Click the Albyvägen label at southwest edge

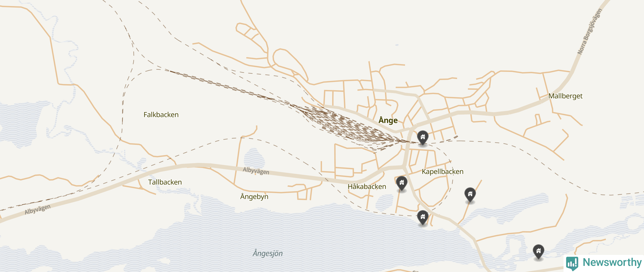click(37, 209)
